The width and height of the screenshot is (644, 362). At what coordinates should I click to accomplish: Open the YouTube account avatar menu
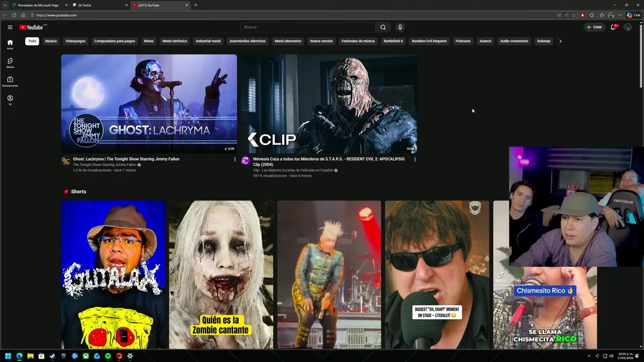(x=627, y=27)
